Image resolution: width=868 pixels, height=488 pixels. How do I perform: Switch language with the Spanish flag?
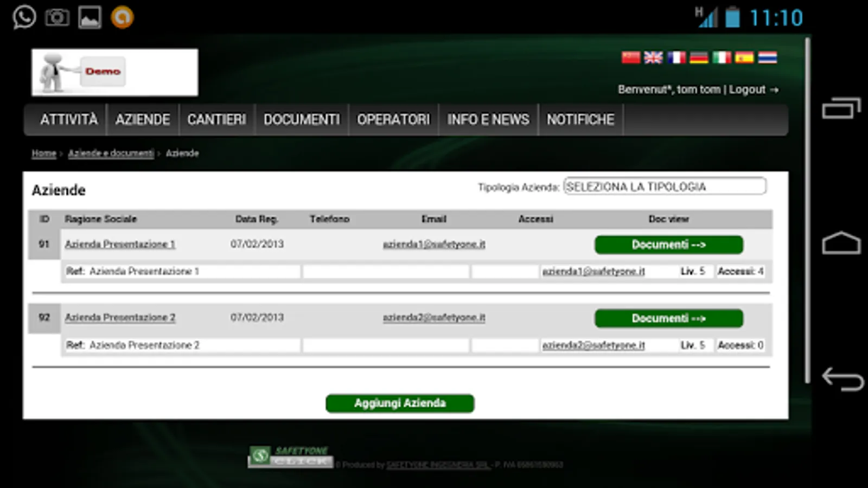click(x=744, y=57)
